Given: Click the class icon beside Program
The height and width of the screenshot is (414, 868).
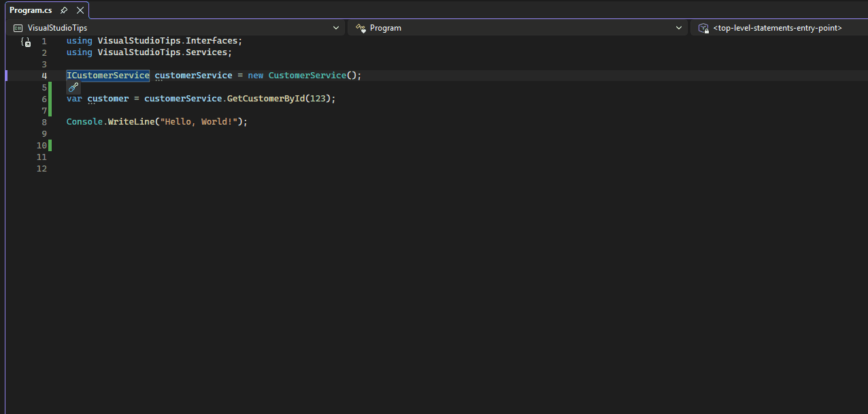Looking at the screenshot, I should click(x=361, y=28).
